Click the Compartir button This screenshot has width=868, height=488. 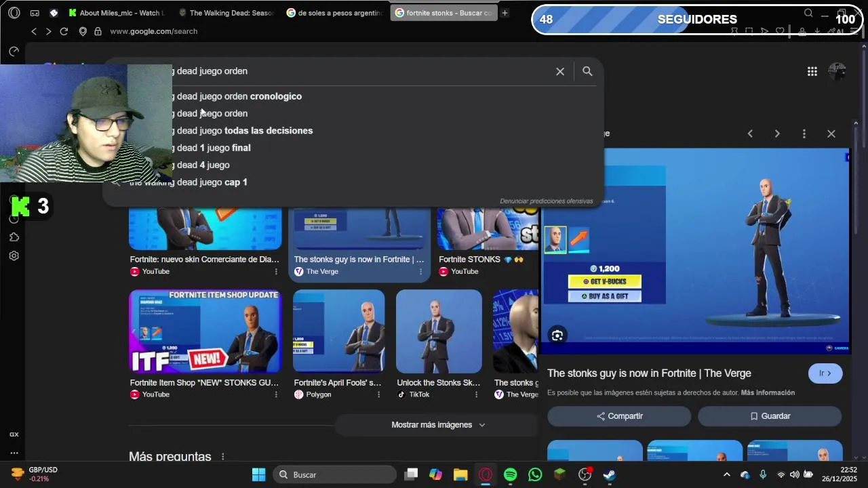click(619, 416)
